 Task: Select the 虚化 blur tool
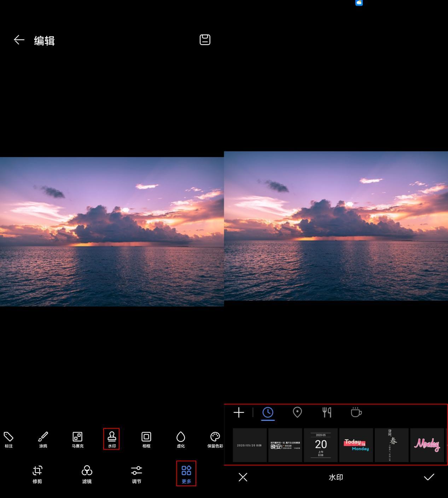pyautogui.click(x=181, y=440)
